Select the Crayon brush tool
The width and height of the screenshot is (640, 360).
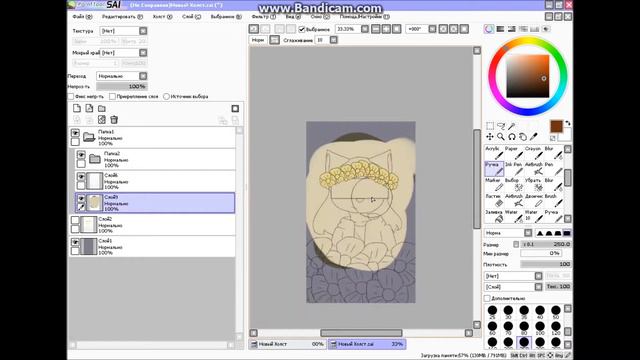pyautogui.click(x=533, y=153)
